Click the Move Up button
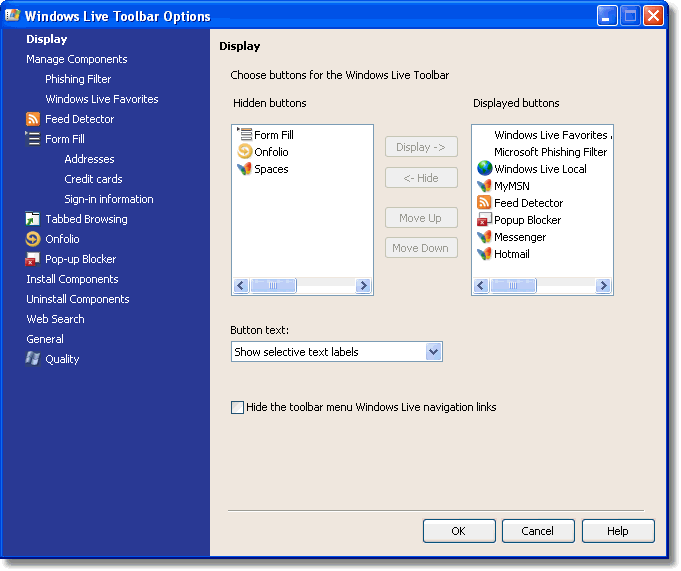Screen dimensions: 681x571 pyautogui.click(x=421, y=218)
